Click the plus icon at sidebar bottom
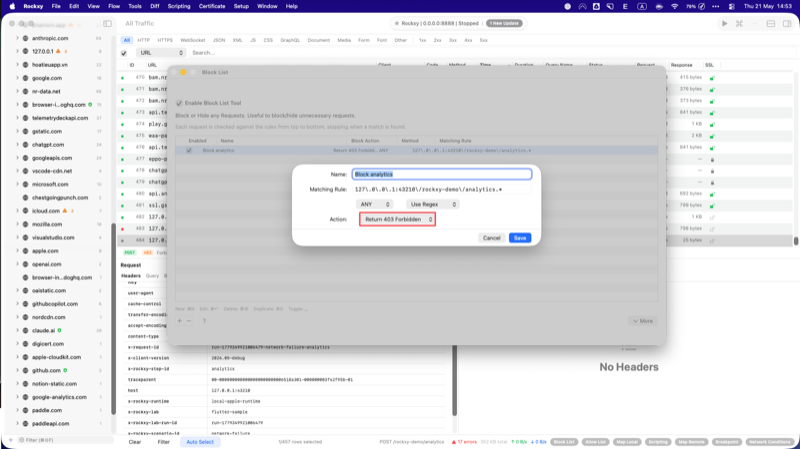Viewport: 800px width, 449px height. click(11, 440)
